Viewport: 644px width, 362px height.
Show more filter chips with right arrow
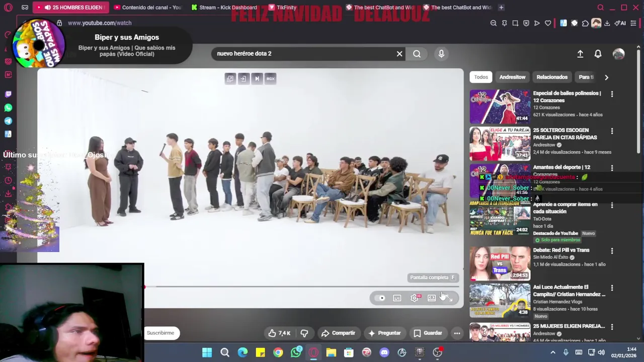pos(606,77)
